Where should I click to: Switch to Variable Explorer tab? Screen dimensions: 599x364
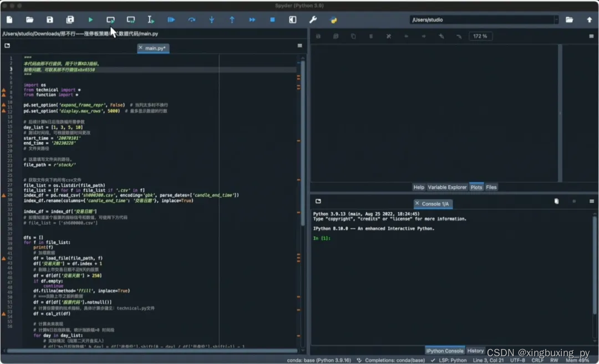coord(447,187)
